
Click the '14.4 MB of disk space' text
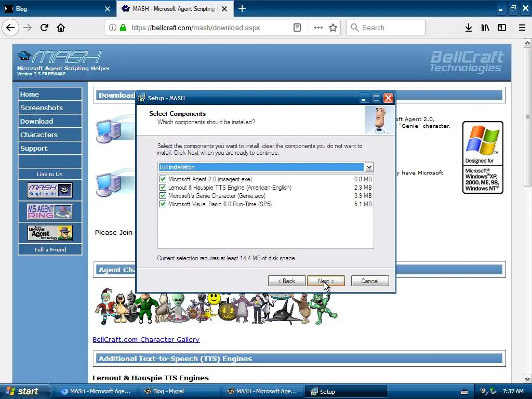point(268,258)
